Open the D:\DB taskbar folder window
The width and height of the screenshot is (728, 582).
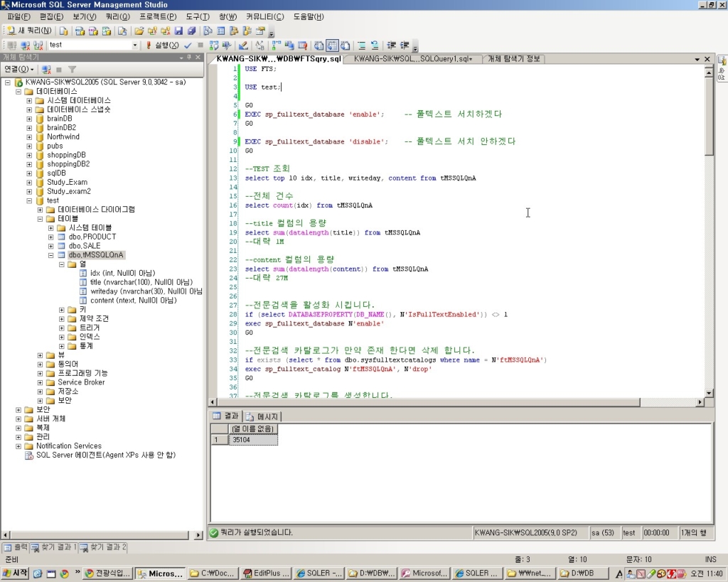(x=582, y=573)
